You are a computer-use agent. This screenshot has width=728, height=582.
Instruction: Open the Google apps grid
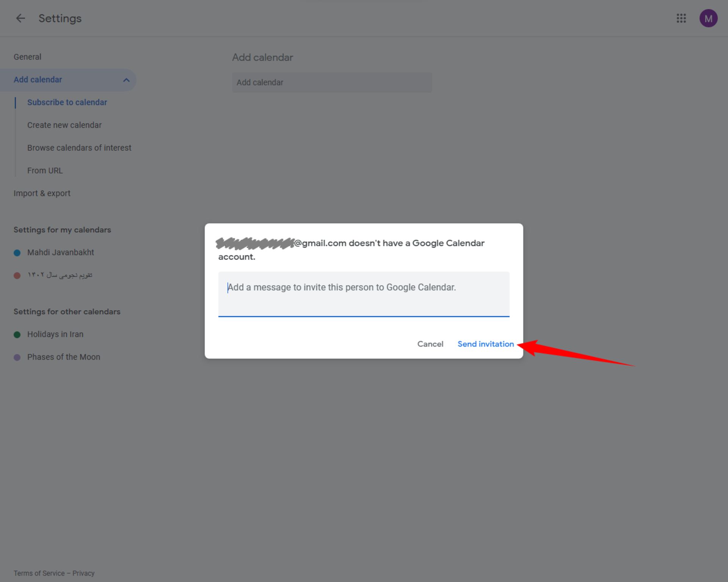pyautogui.click(x=681, y=18)
